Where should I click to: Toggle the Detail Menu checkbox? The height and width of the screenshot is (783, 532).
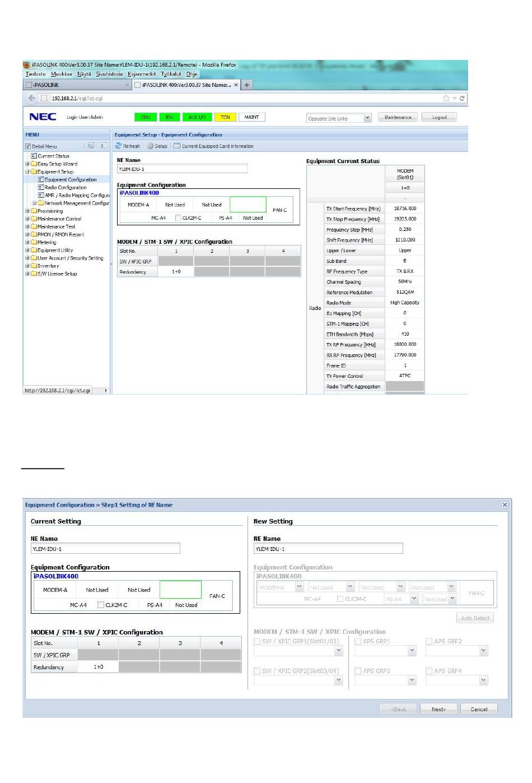click(28, 146)
